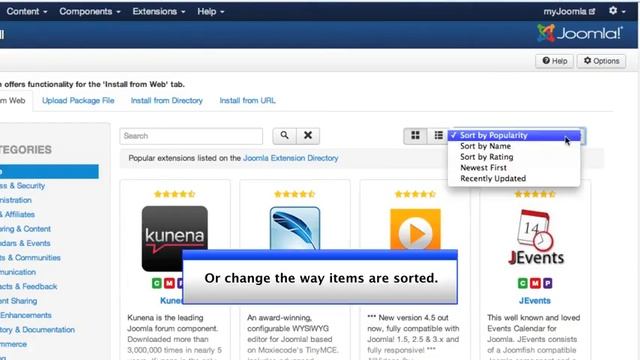This screenshot has height=360, width=640.
Task: Choose Sort by Rating
Action: pyautogui.click(x=514, y=157)
